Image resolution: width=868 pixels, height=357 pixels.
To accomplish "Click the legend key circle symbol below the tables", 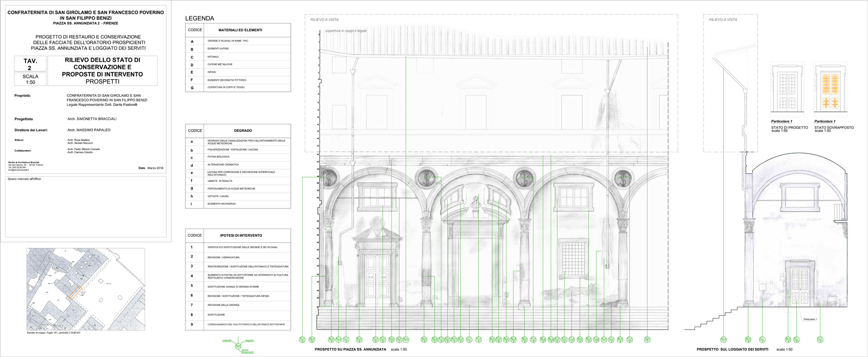I will click(238, 346).
